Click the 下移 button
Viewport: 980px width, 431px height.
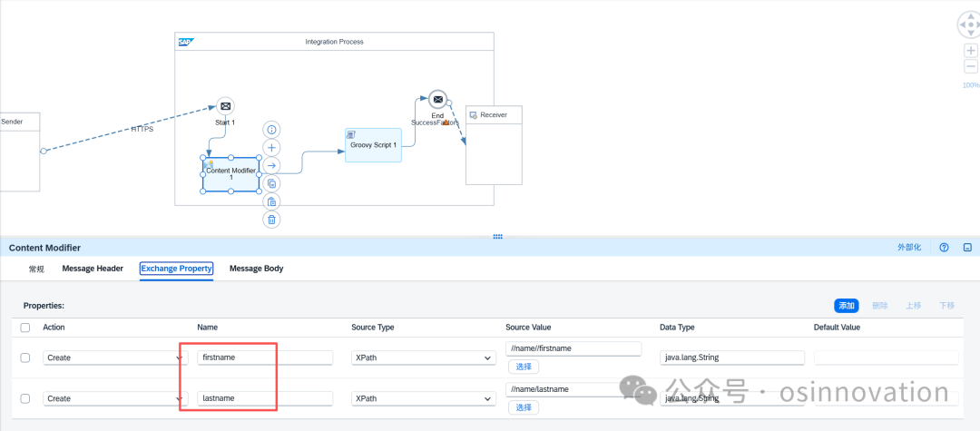946,306
